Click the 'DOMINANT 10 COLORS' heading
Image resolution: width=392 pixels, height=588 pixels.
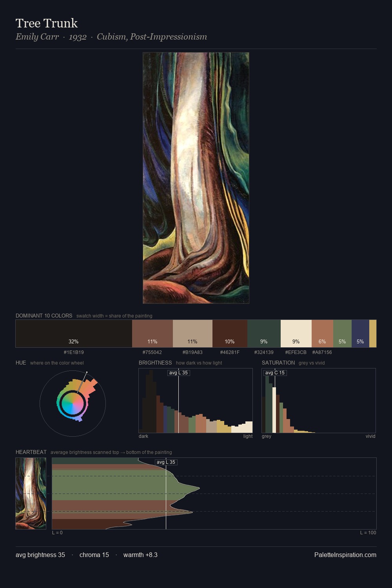coord(44,316)
